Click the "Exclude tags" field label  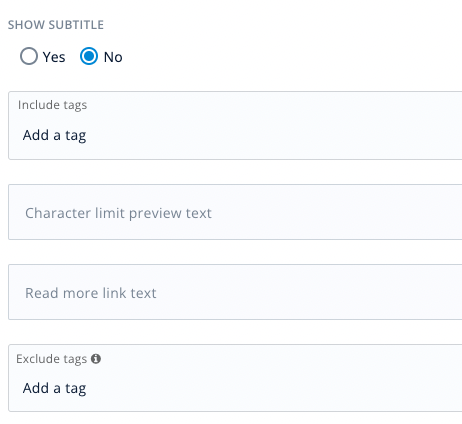point(51,359)
